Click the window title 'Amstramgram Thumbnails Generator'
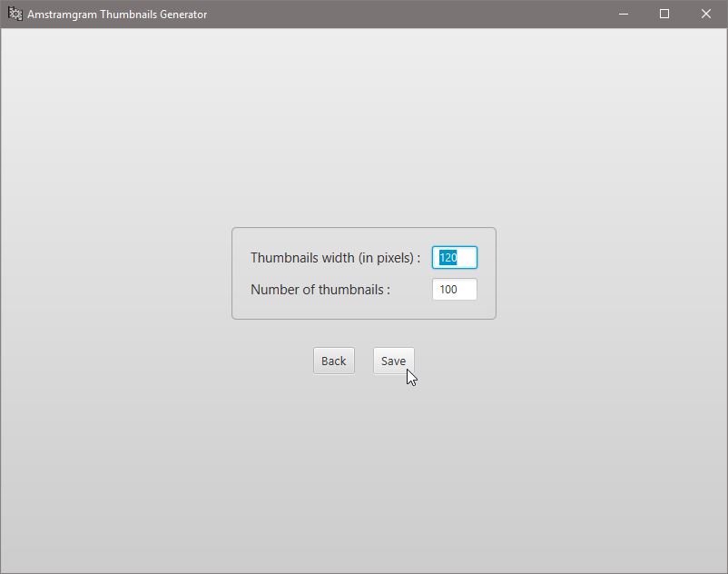This screenshot has height=574, width=728. coord(117,15)
